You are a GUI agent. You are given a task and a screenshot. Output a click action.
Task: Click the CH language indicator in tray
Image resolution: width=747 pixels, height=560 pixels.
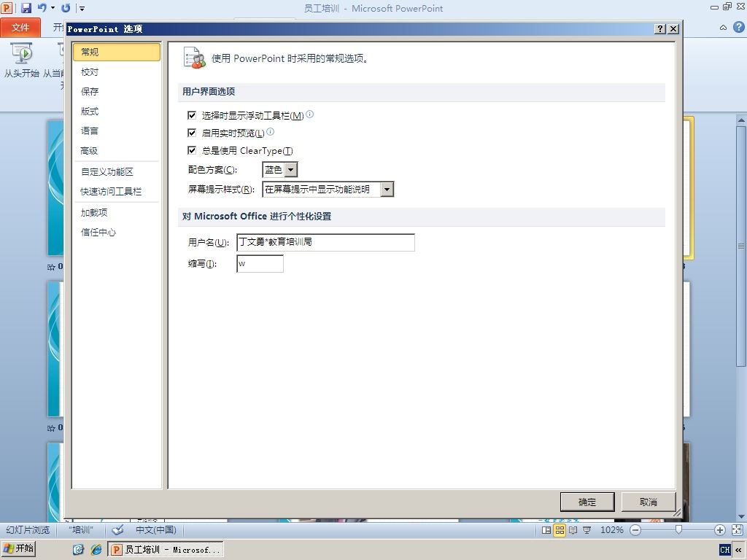coord(725,550)
